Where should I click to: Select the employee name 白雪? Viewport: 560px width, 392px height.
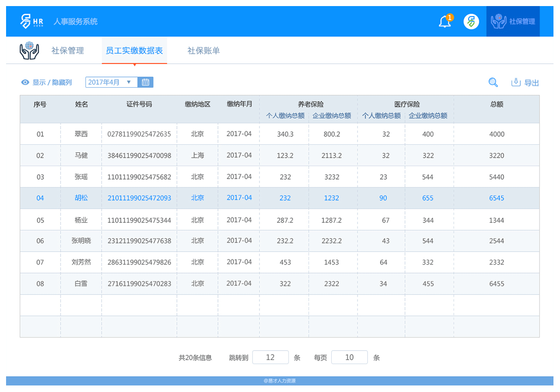(81, 284)
